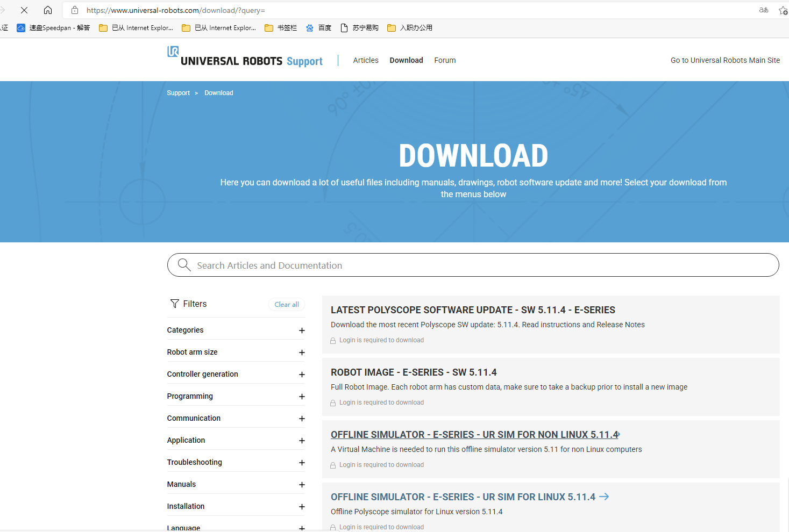Click the Filters label
The height and width of the screenshot is (532, 789).
click(x=195, y=304)
